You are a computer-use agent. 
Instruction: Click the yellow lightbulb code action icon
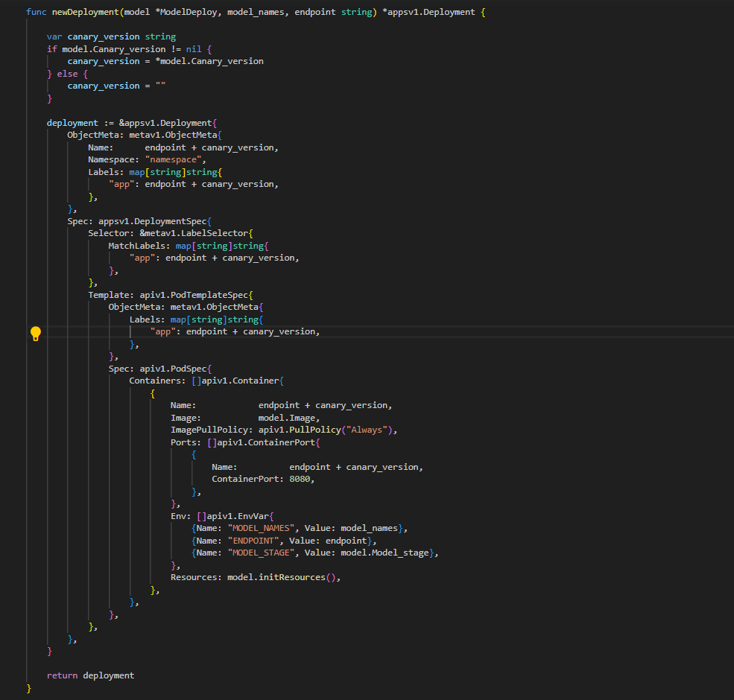[x=35, y=333]
